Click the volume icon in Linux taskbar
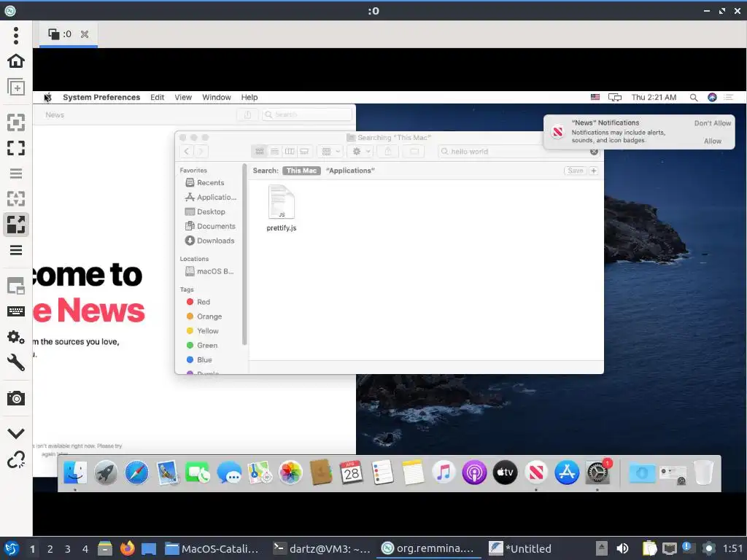Screen dimensions: 747x560 point(622,548)
